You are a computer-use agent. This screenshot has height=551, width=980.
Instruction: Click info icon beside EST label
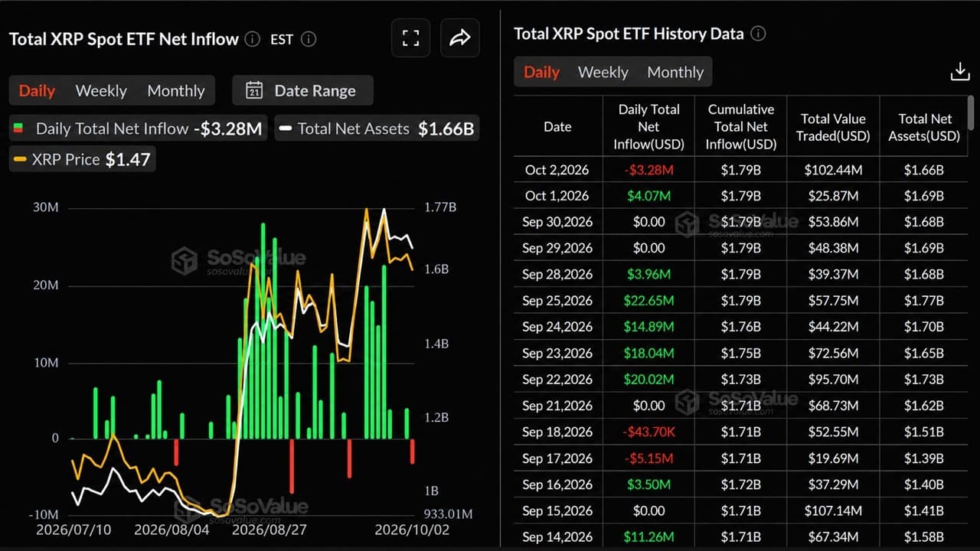coord(308,39)
